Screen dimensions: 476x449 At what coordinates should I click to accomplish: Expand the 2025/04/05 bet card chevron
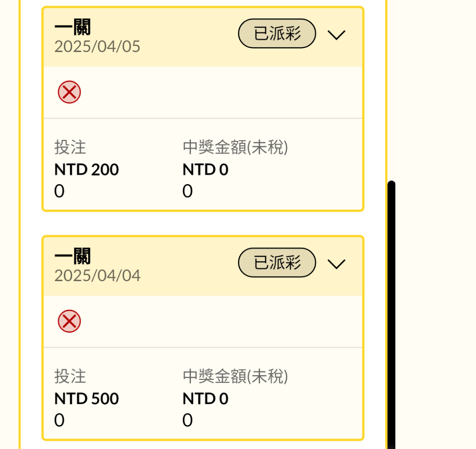pos(336,35)
